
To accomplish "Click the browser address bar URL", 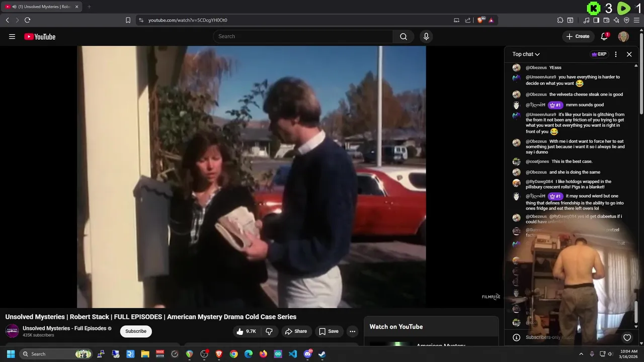I will pyautogui.click(x=188, y=20).
